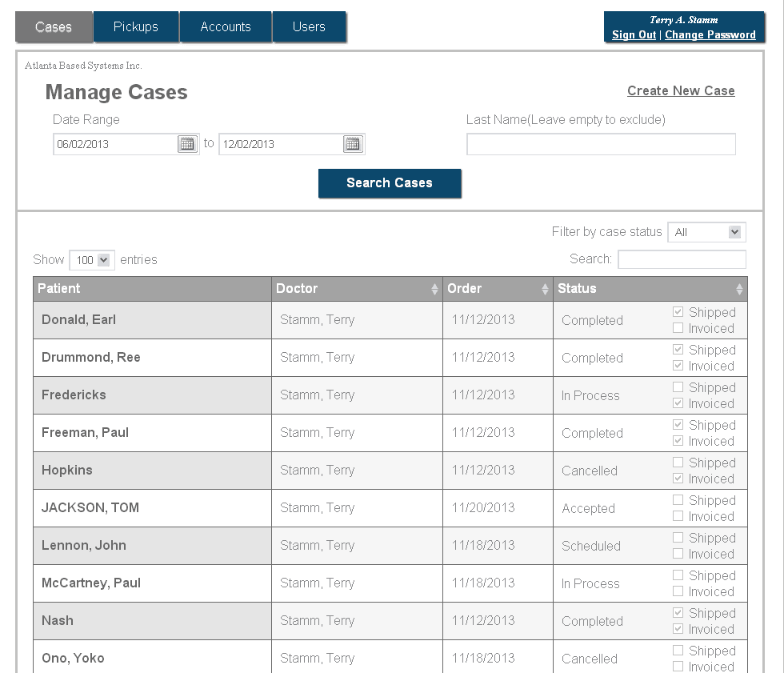Enable Invoiced for Lennon, John
Image resolution: width=784 pixels, height=673 pixels.
tap(678, 554)
